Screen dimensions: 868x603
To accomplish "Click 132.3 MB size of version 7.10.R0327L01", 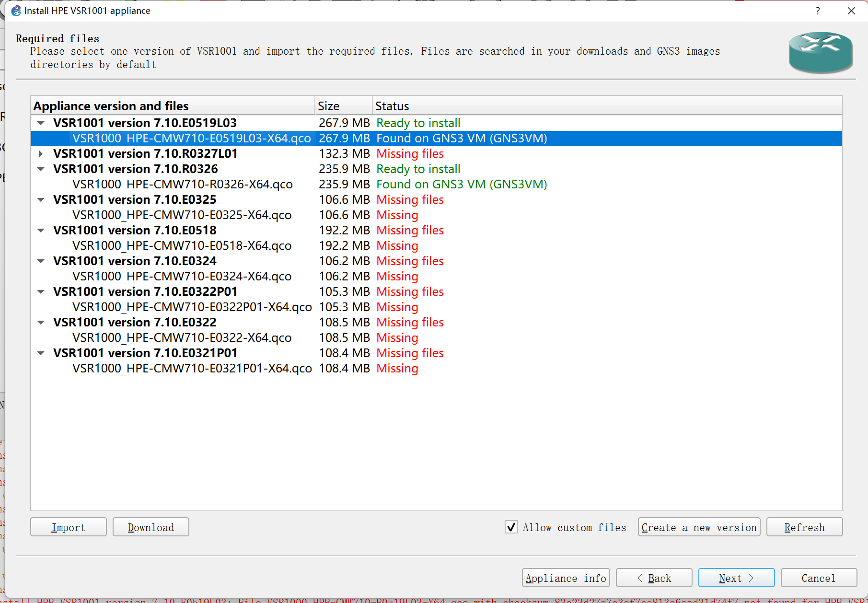I will [x=345, y=154].
